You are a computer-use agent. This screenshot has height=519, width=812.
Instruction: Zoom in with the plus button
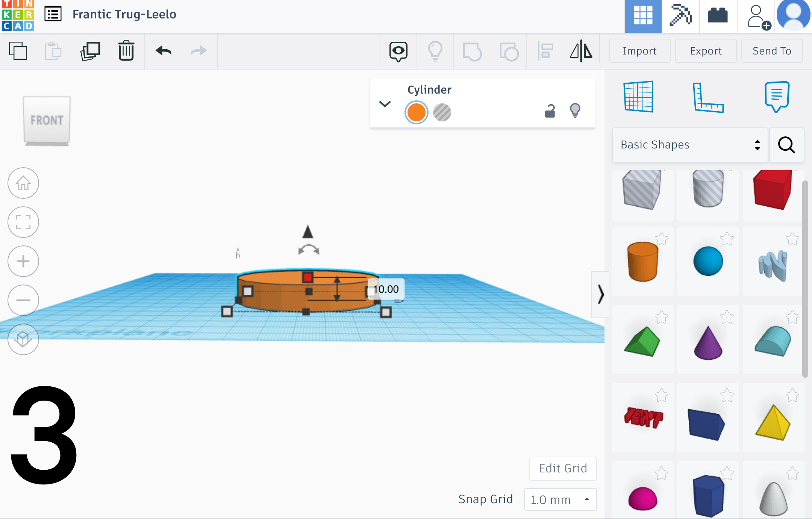point(23,261)
